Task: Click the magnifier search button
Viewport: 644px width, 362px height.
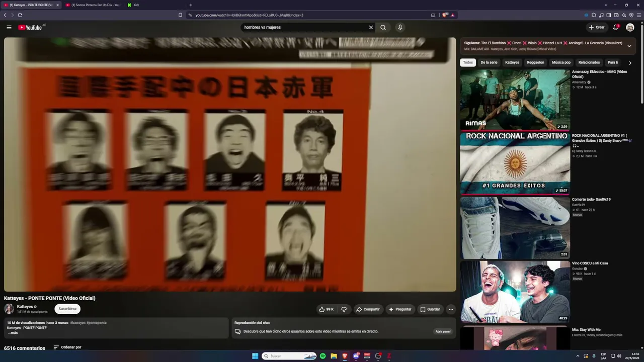Action: click(x=383, y=27)
